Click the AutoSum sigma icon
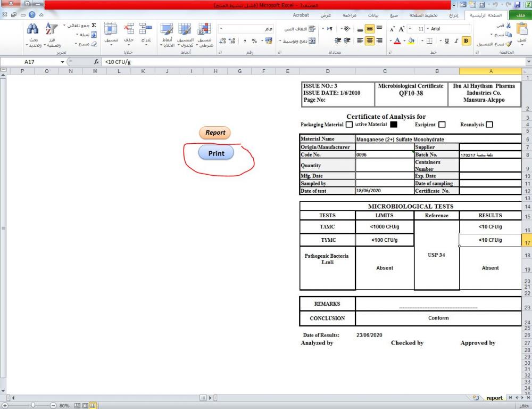The height and width of the screenshot is (409, 532). click(94, 26)
